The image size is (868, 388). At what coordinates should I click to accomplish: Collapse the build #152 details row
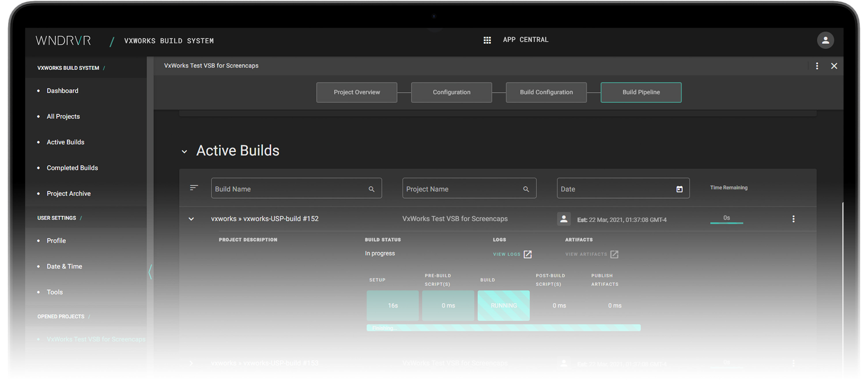click(x=191, y=219)
